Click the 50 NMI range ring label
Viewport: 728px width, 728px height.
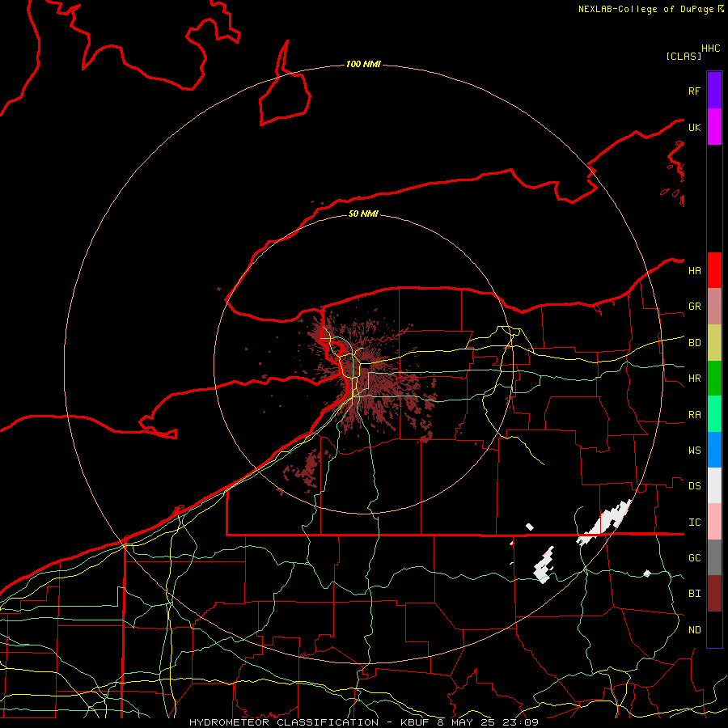point(363,214)
